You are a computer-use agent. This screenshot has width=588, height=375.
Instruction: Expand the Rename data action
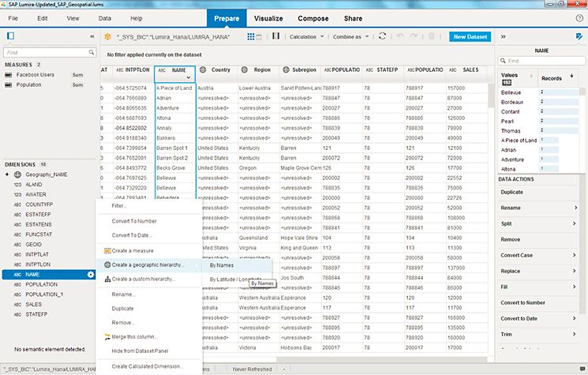tap(575, 208)
